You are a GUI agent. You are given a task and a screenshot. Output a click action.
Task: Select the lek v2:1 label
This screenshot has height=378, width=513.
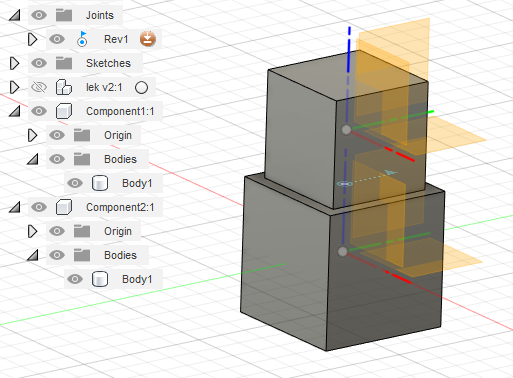(x=104, y=87)
